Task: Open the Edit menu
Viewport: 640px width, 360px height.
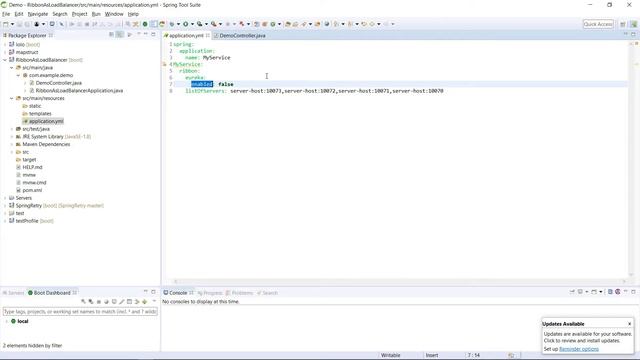Action: (x=19, y=14)
